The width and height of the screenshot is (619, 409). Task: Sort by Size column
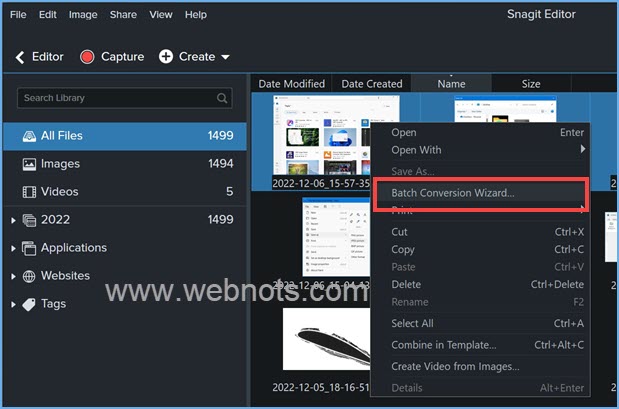[x=531, y=84]
